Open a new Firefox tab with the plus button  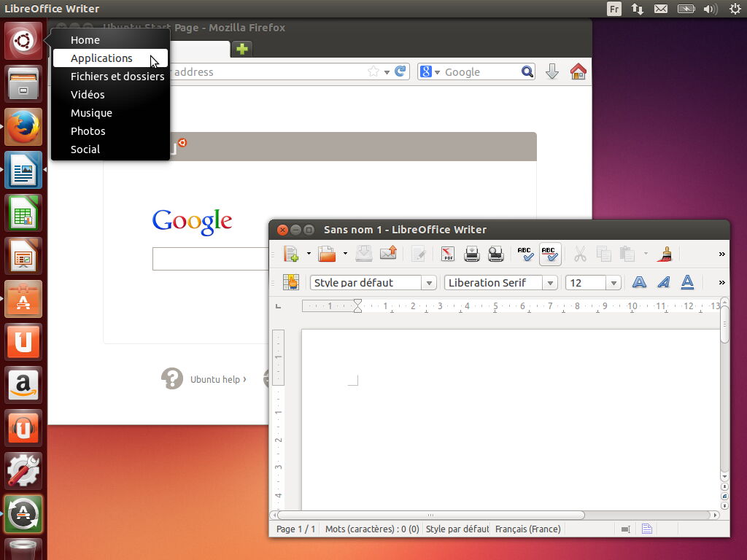coord(241,48)
